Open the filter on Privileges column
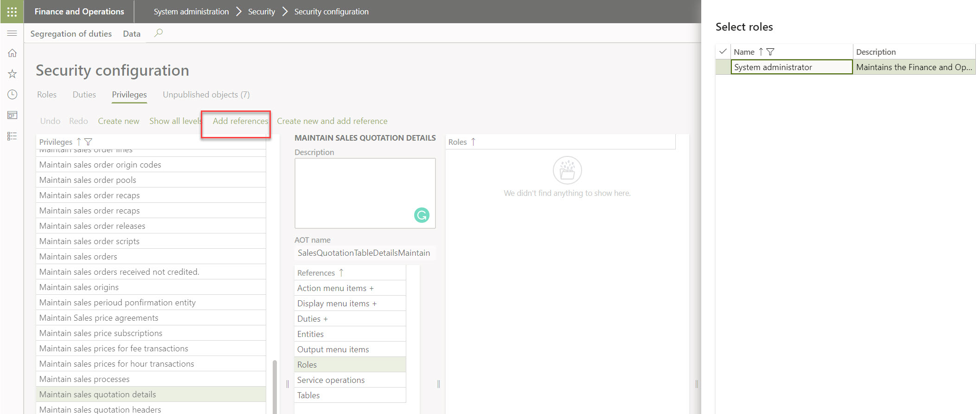The width and height of the screenshot is (980, 414). (x=88, y=142)
